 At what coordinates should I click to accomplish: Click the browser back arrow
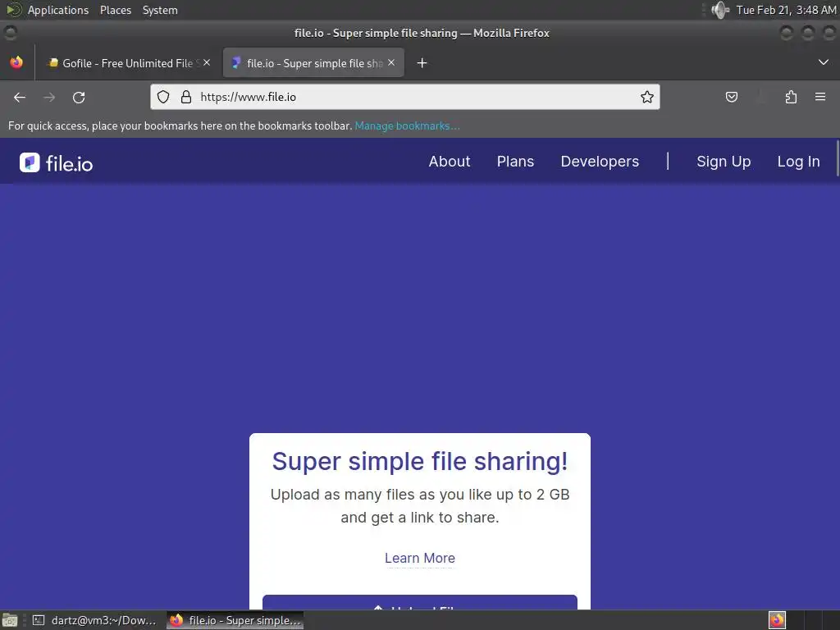click(20, 98)
